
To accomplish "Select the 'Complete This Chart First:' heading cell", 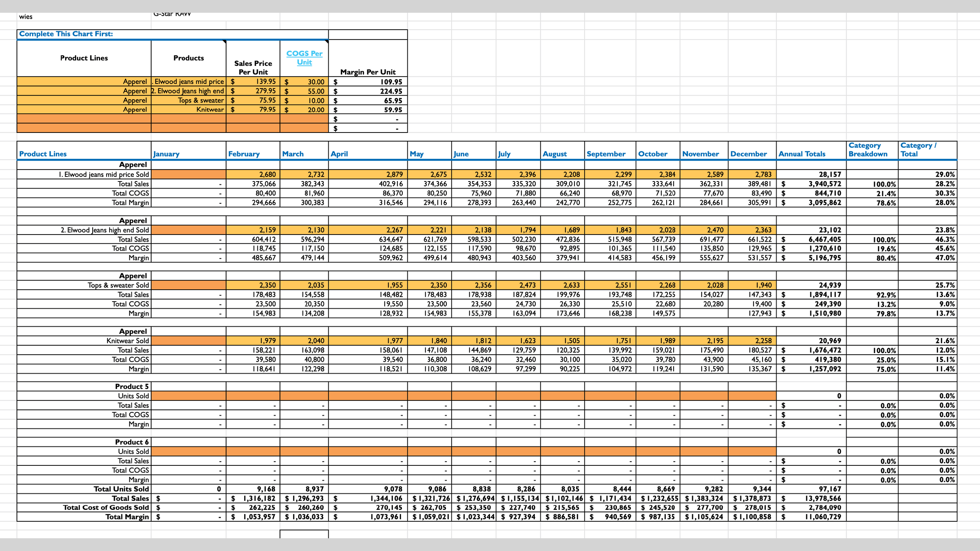I will point(173,34).
